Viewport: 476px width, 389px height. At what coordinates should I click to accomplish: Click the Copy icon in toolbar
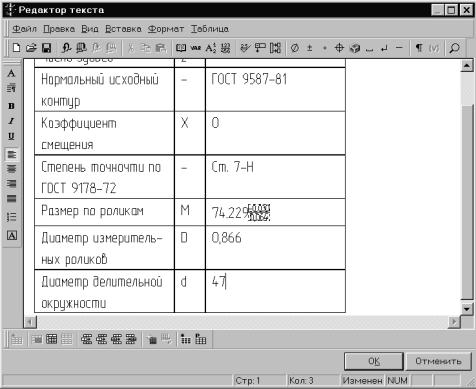click(145, 48)
